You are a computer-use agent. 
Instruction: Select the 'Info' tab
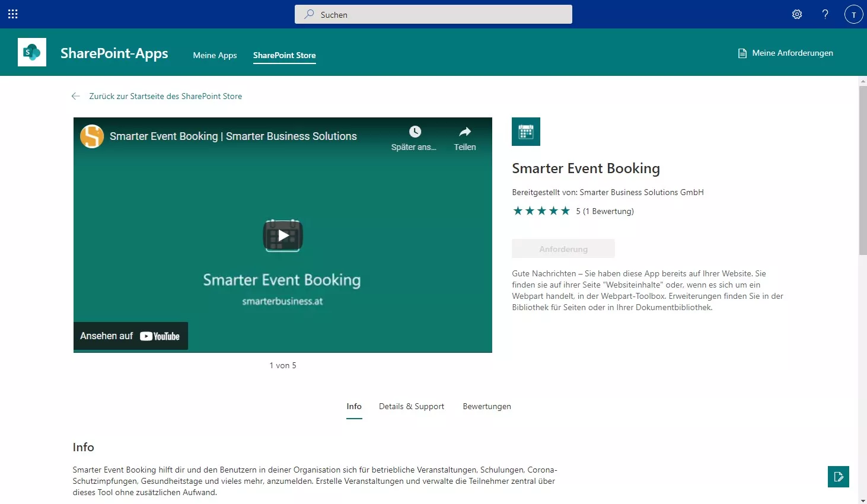coord(354,406)
